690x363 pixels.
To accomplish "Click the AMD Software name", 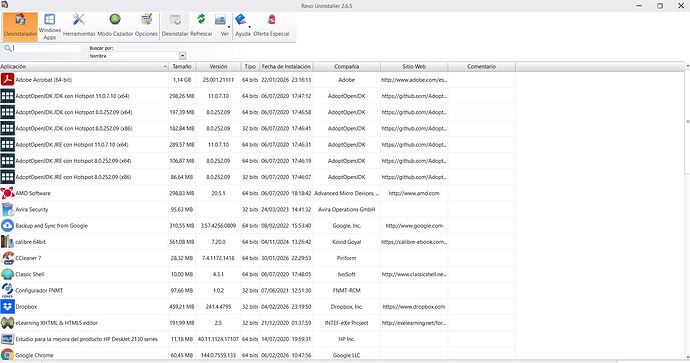I will click(x=33, y=193).
